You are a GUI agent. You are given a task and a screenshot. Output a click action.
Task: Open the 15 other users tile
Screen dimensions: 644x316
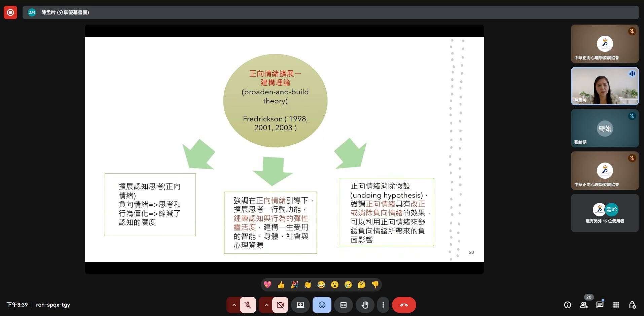point(605,213)
